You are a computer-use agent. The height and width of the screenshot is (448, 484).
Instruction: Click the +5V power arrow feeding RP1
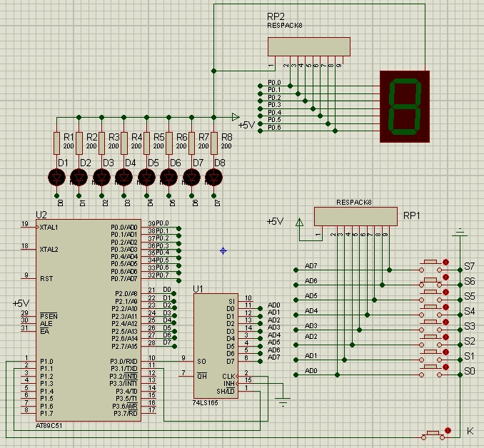tap(299, 222)
